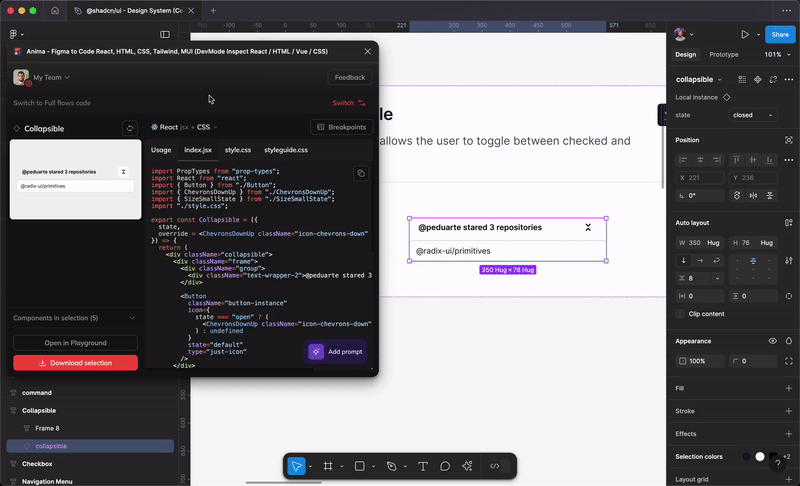Screen dimensions: 800x486
Task: Enable Clip content checkbox
Action: pyautogui.click(x=680, y=314)
